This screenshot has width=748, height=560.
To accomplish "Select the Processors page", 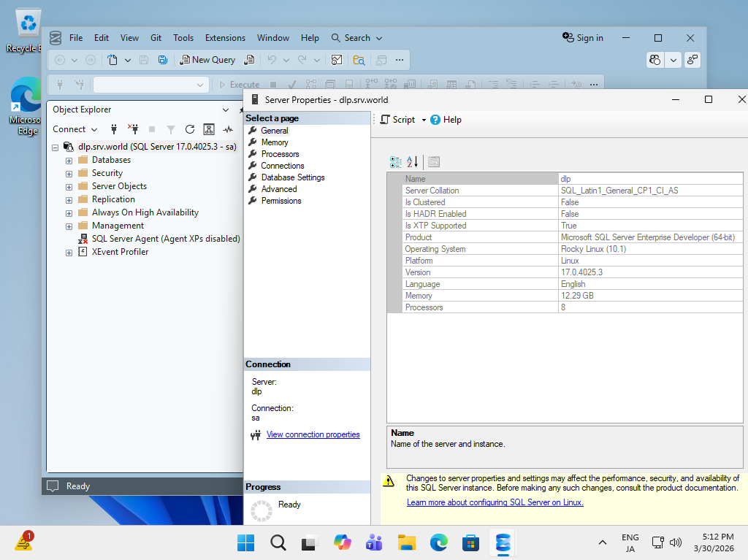I will [x=280, y=154].
